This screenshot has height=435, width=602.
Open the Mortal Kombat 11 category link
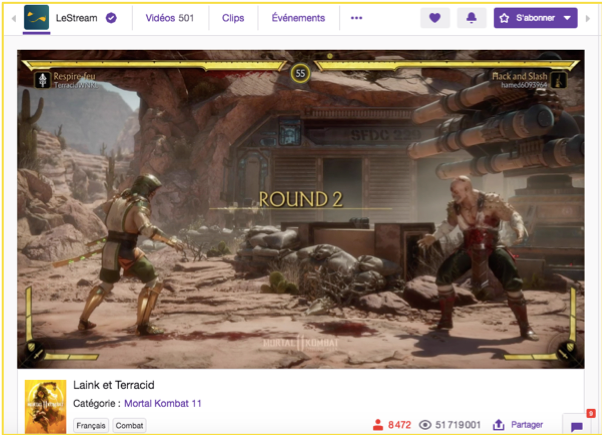tap(163, 404)
